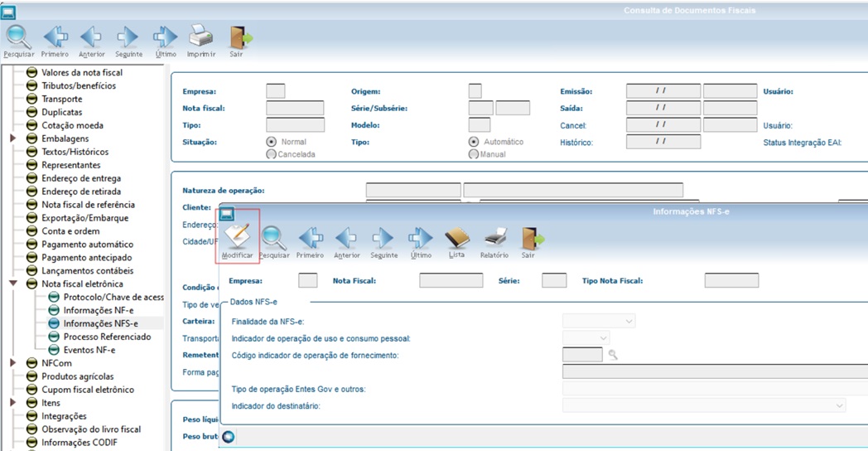Open the uso e consumo pessoal indicator dropdown
This screenshot has width=868, height=451.
click(x=586, y=337)
